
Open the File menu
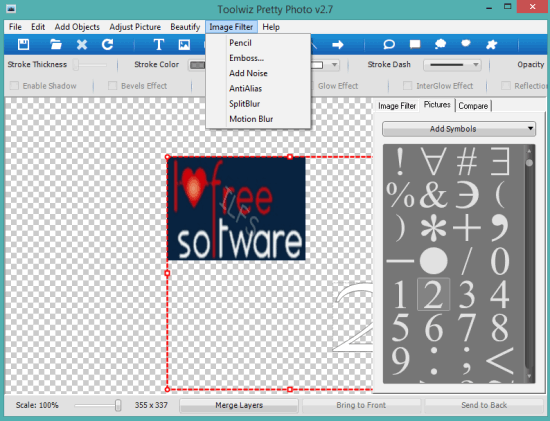click(x=15, y=27)
